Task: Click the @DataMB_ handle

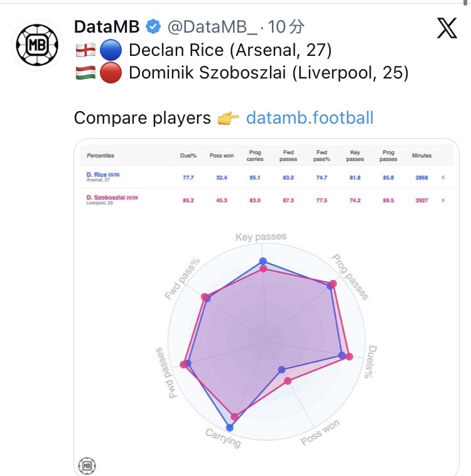Action: [x=212, y=27]
